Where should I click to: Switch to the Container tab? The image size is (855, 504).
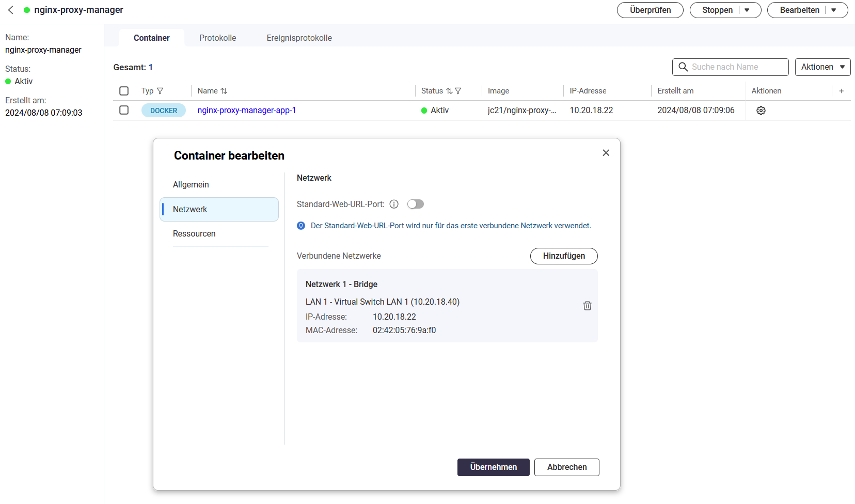pos(152,38)
